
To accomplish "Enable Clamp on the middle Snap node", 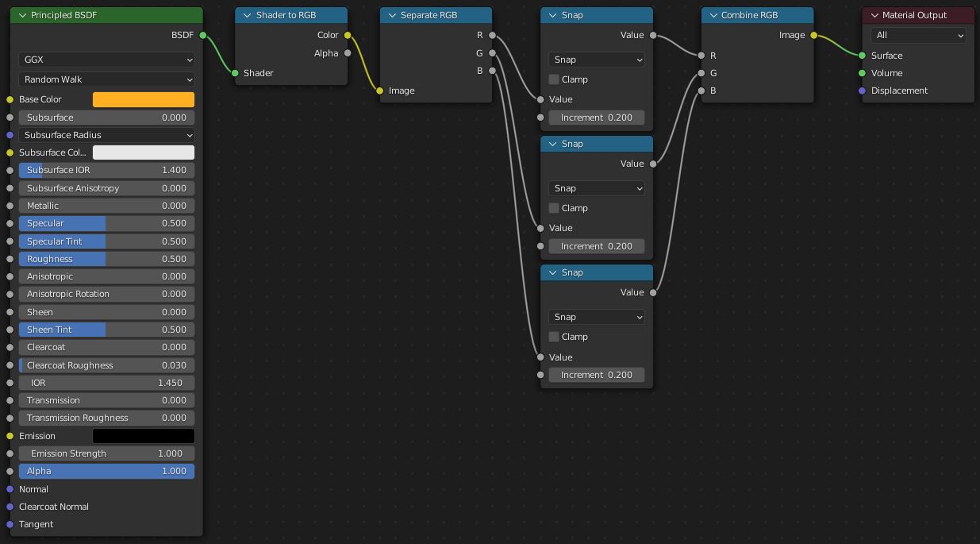I will point(553,208).
